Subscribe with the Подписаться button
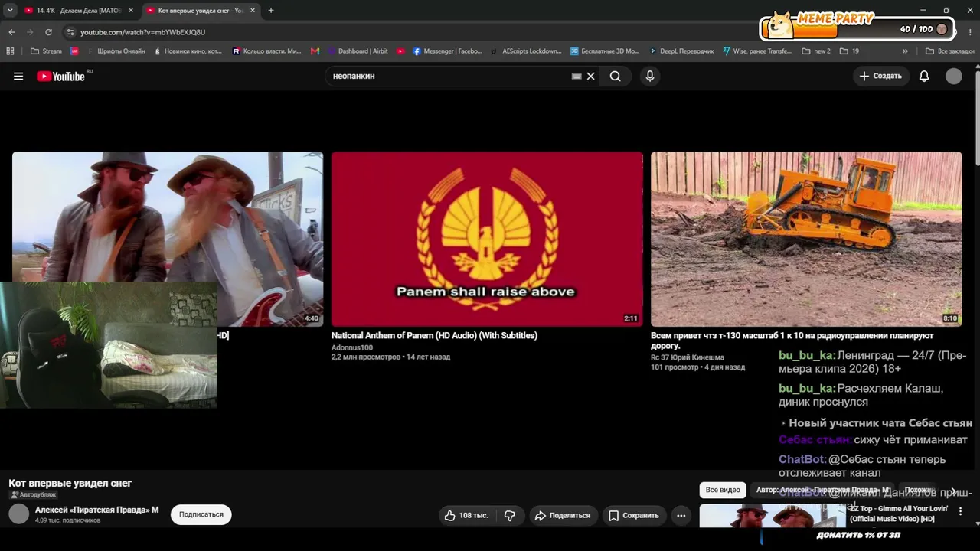The image size is (980, 551). point(201,515)
